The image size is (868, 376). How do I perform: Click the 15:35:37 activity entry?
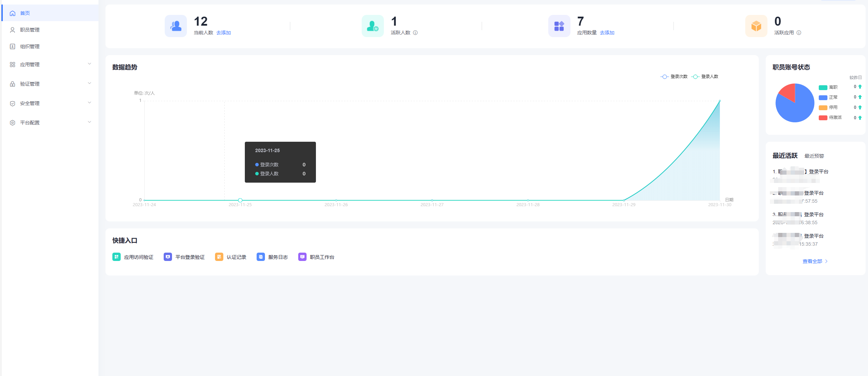[798, 240]
